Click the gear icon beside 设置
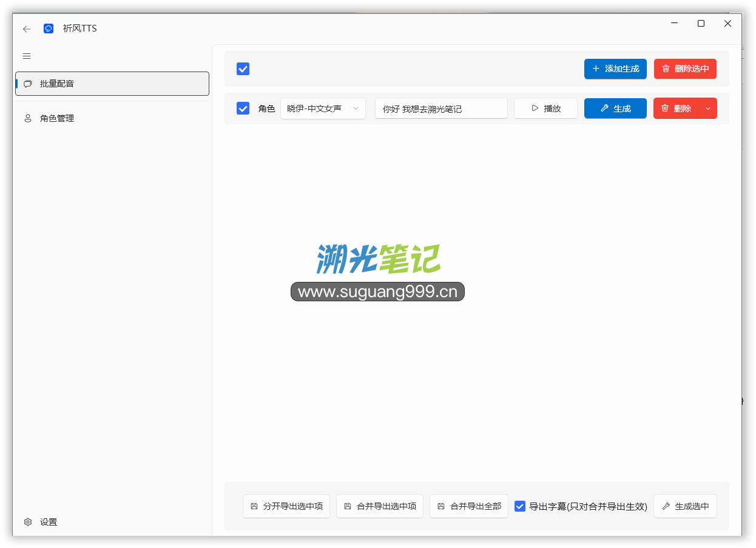The image size is (756, 548). 28,522
